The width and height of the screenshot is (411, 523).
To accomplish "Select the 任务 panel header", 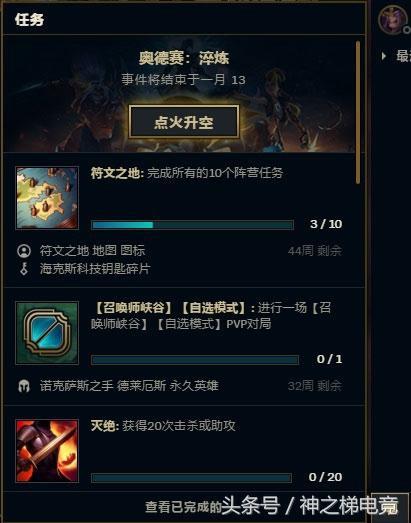I will (29, 20).
